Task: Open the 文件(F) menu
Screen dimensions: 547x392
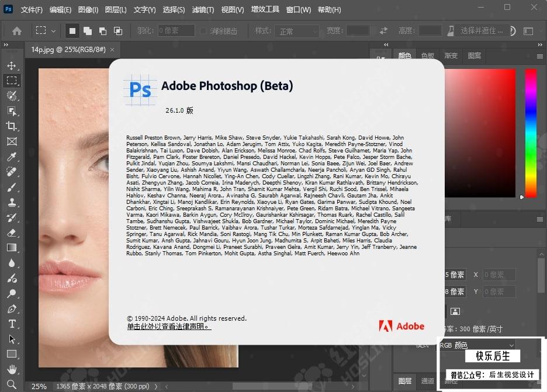Action: pyautogui.click(x=32, y=10)
